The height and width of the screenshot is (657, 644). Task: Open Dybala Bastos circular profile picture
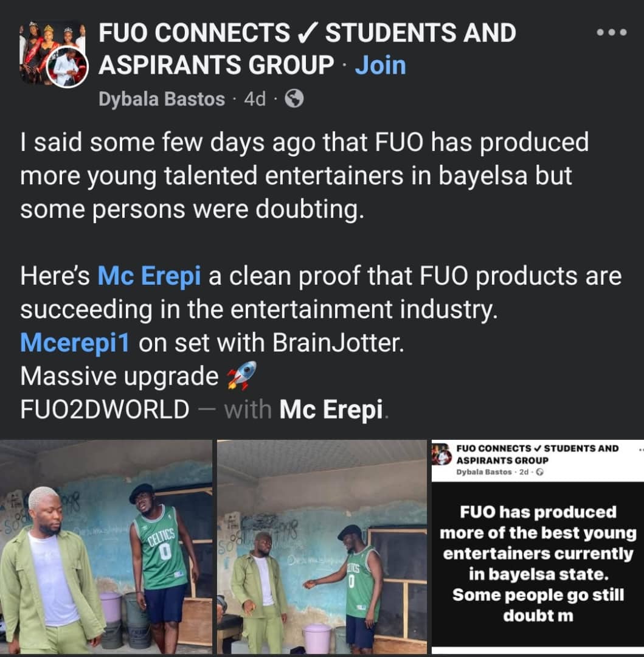pos(68,67)
